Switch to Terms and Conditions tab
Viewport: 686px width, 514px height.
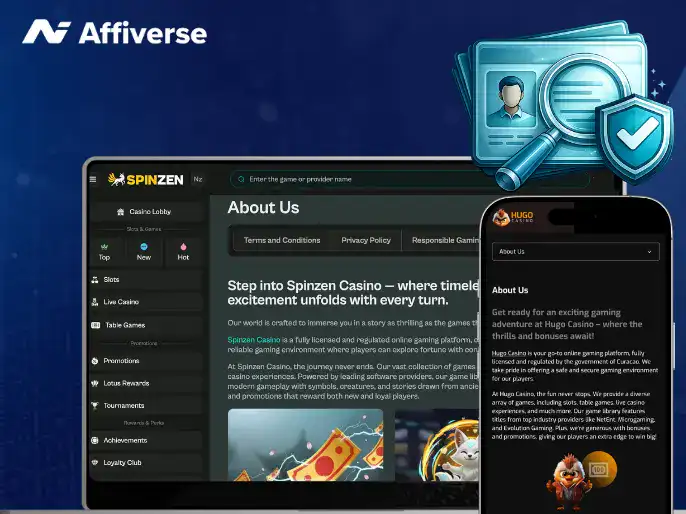282,240
